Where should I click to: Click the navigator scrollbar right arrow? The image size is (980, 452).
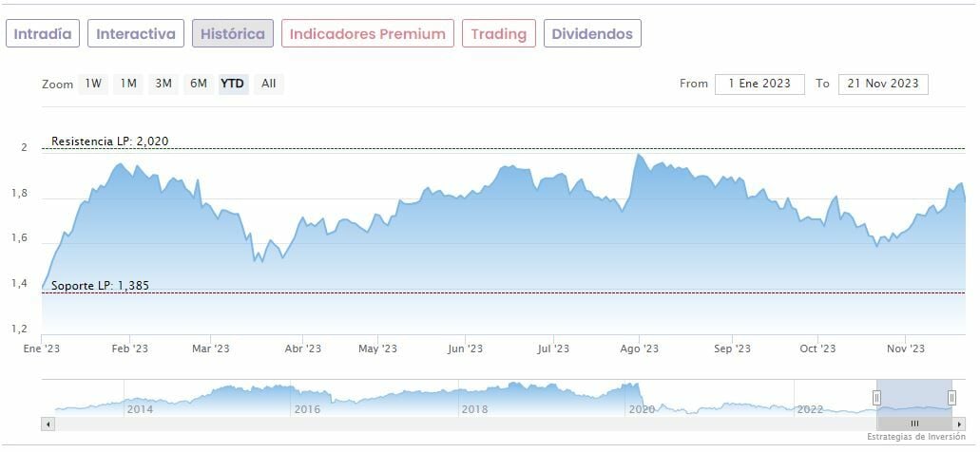tap(960, 423)
